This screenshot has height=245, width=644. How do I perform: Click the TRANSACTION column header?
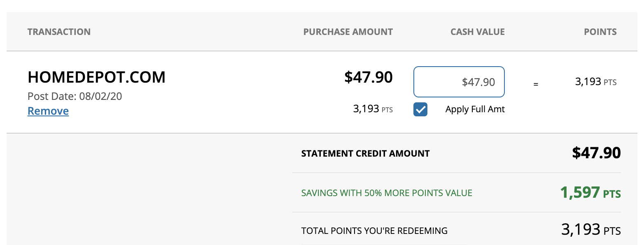click(59, 32)
